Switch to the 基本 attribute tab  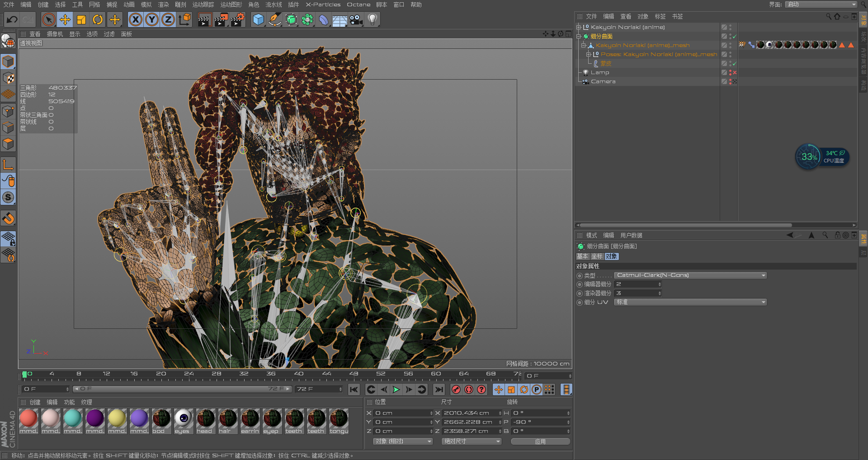point(582,256)
